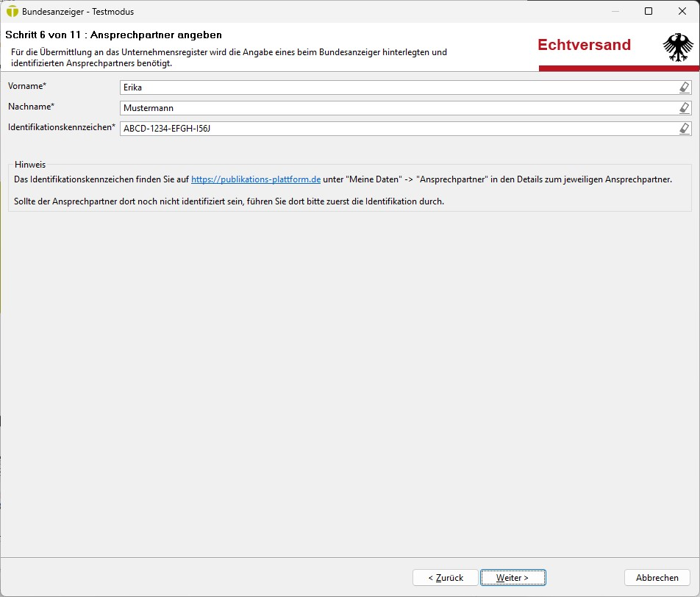Focus the Vorname field containing Erika

click(397, 87)
